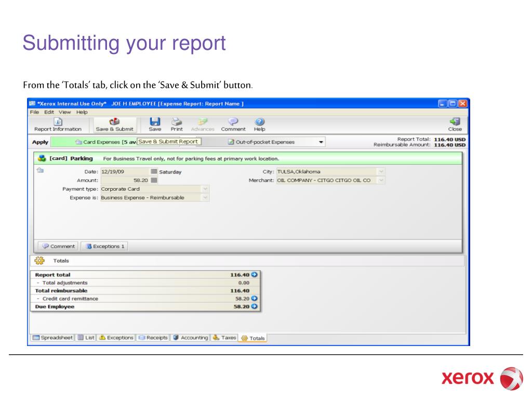Viewport: 532px width, 399px height.
Task: Switch to the Receipts tab
Action: click(153, 338)
